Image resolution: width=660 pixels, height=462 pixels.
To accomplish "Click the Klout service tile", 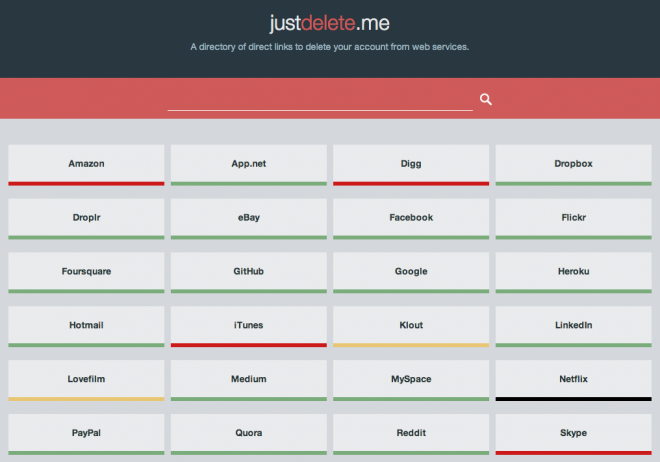I will [x=411, y=326].
